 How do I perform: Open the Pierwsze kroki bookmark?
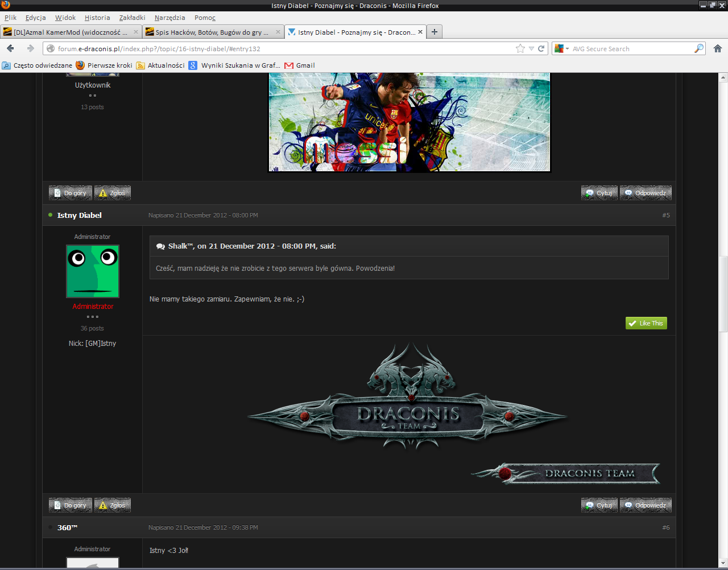pos(104,65)
